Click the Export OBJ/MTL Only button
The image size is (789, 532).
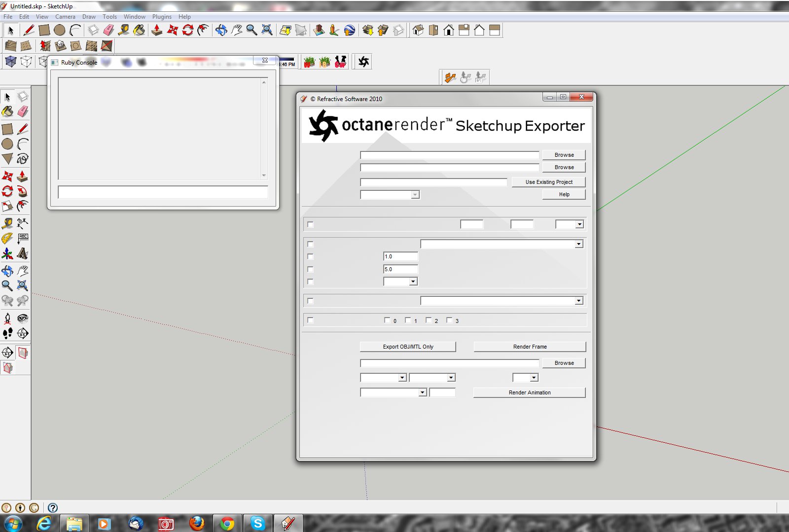[408, 347]
